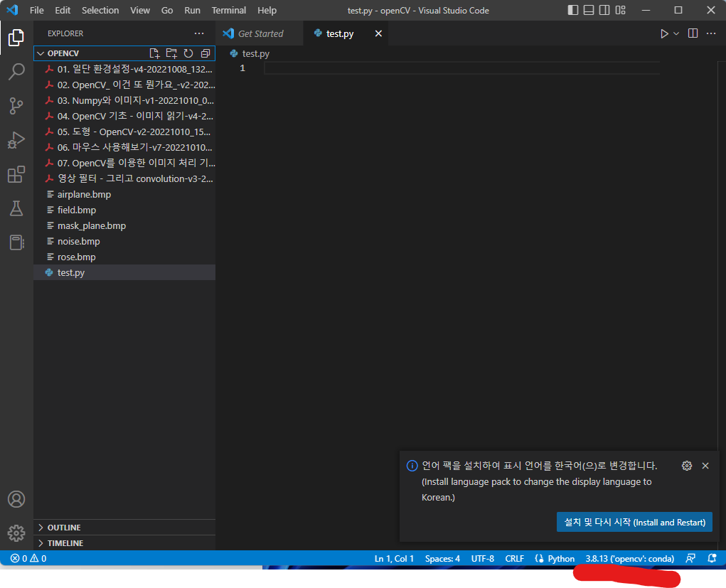Open editor more actions ellipsis
This screenshot has width=726, height=588.
pyautogui.click(x=711, y=33)
